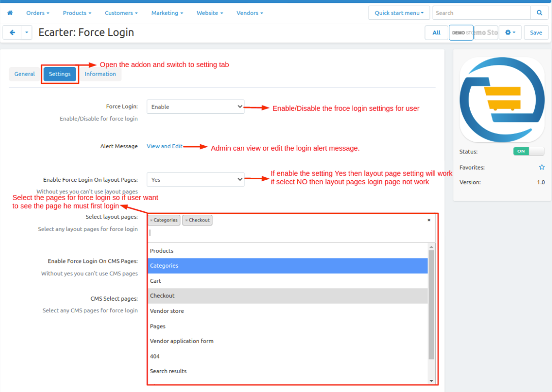Click the Save button

pos(536,32)
